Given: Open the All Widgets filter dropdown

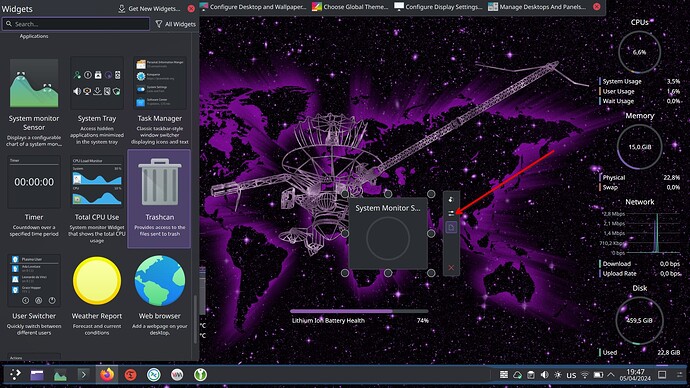Looking at the screenshot, I should [176, 24].
